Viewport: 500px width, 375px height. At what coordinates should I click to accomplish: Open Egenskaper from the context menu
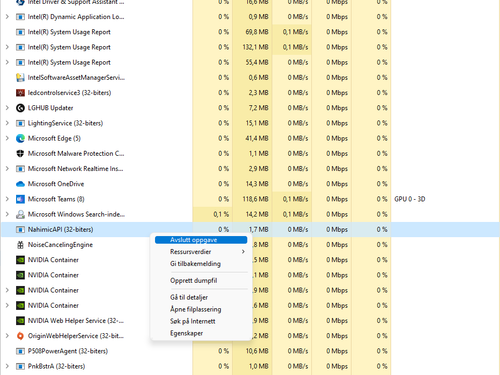(201, 333)
